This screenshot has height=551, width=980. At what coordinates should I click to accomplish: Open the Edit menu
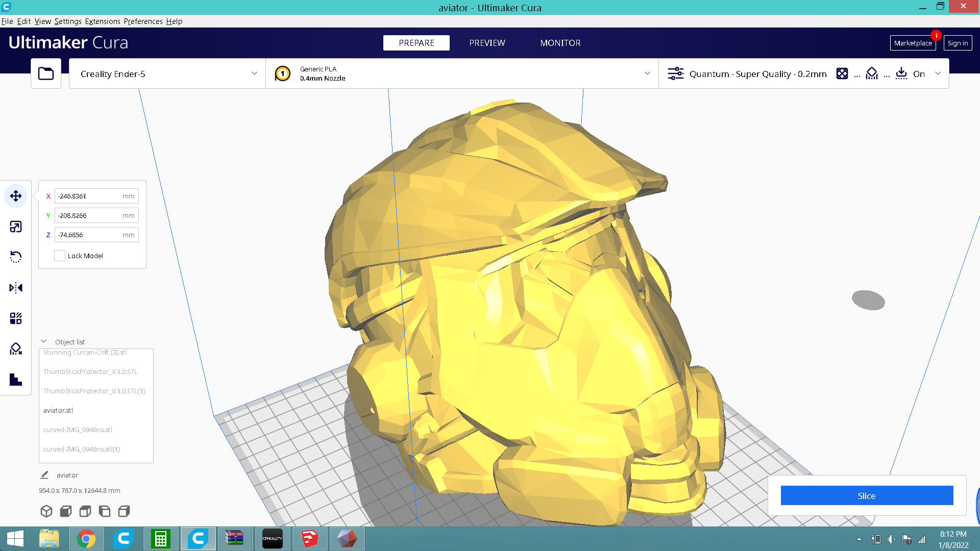click(24, 21)
